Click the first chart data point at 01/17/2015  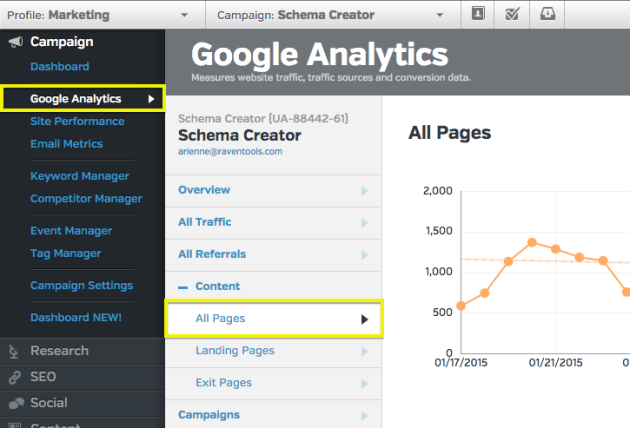pyautogui.click(x=461, y=306)
